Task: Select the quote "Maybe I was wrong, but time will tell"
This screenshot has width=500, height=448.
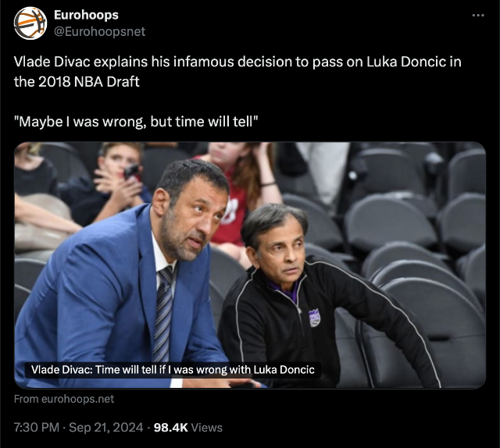Action: 136,122
